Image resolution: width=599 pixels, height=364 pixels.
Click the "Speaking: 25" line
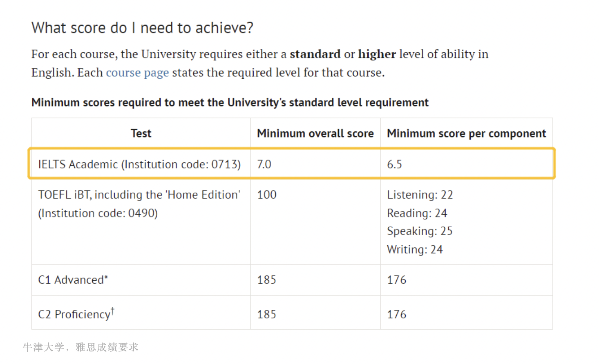tap(420, 231)
